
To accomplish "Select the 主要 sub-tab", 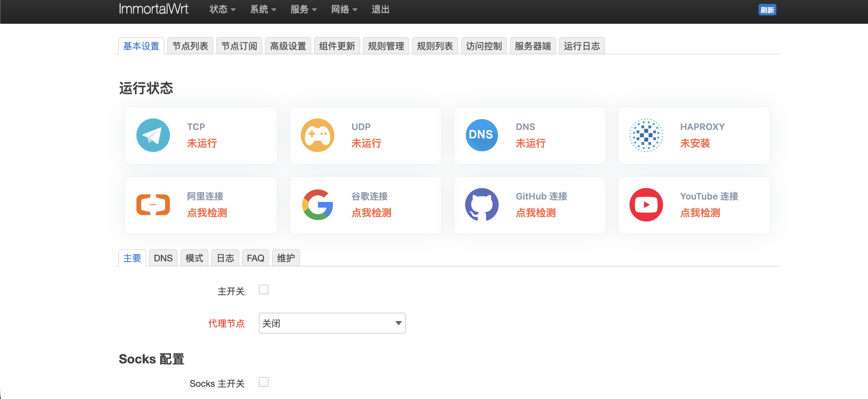I will (x=132, y=258).
